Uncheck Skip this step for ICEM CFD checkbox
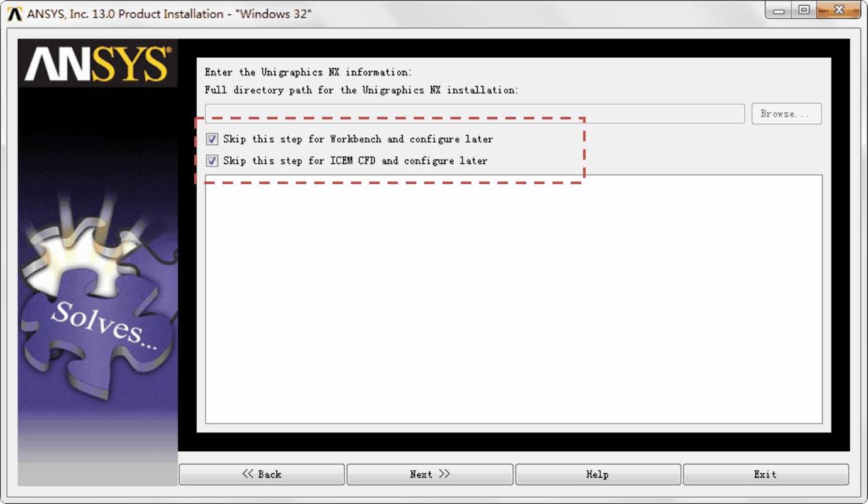 (212, 161)
